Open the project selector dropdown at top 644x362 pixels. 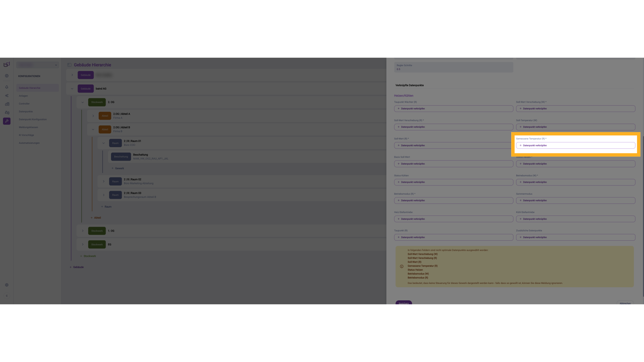38,65
